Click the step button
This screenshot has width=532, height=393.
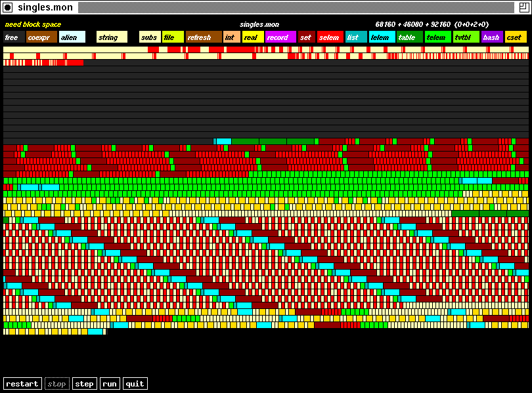coord(84,384)
